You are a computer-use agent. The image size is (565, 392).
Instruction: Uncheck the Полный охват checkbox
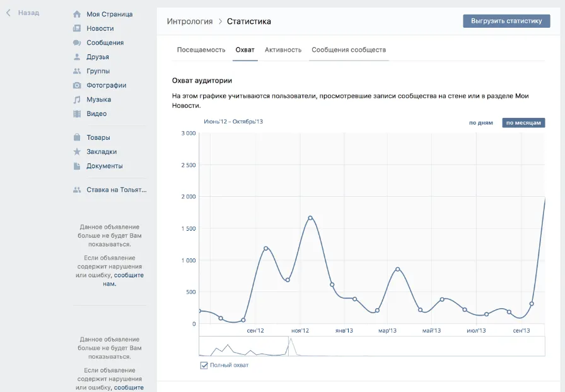[204, 365]
